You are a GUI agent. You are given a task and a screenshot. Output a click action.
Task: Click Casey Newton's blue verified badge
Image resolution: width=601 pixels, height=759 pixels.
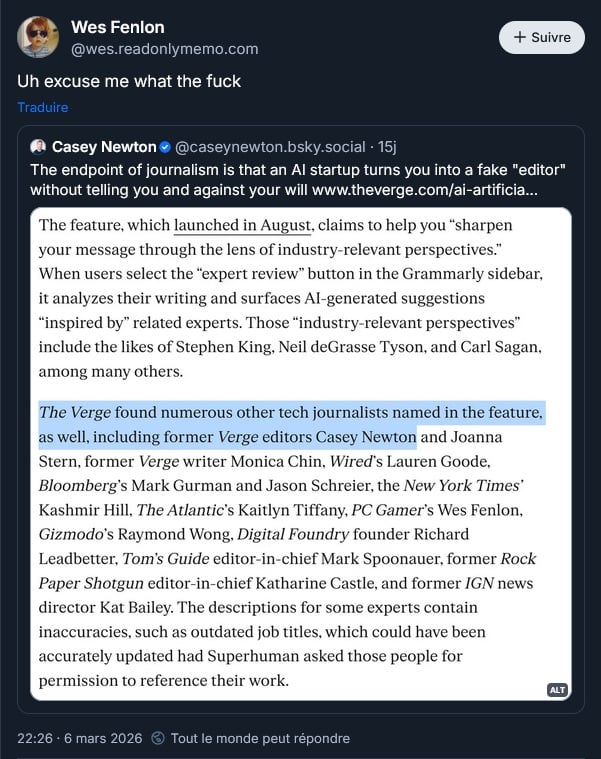click(x=166, y=147)
